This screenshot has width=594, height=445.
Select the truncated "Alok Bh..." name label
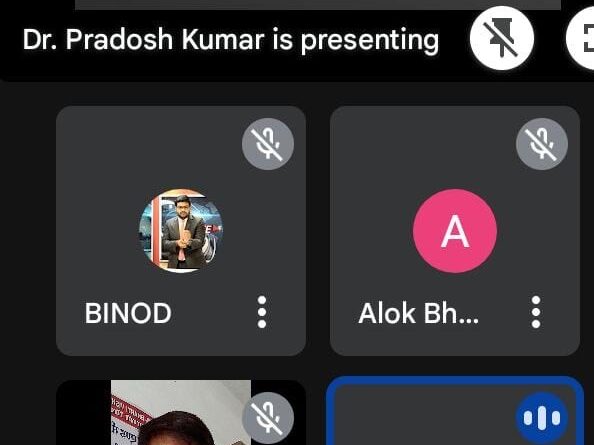pos(418,313)
